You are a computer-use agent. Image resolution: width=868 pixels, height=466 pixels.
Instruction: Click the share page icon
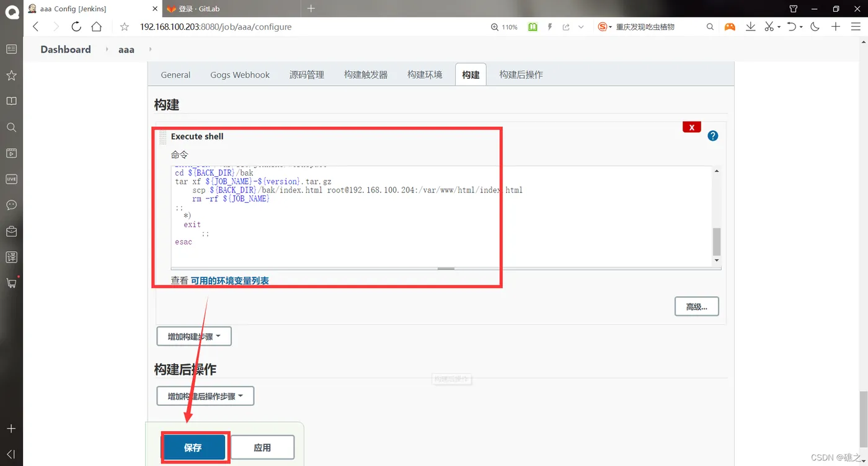[x=566, y=27]
